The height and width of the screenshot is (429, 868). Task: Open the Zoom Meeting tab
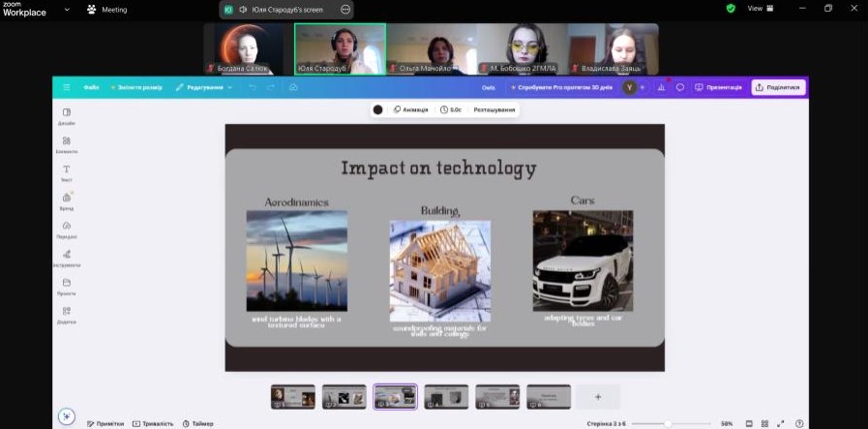point(107,9)
